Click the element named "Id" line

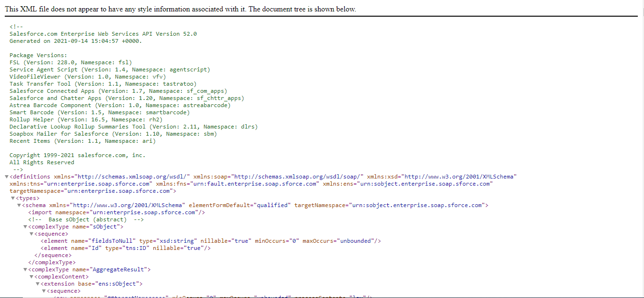[126, 248]
